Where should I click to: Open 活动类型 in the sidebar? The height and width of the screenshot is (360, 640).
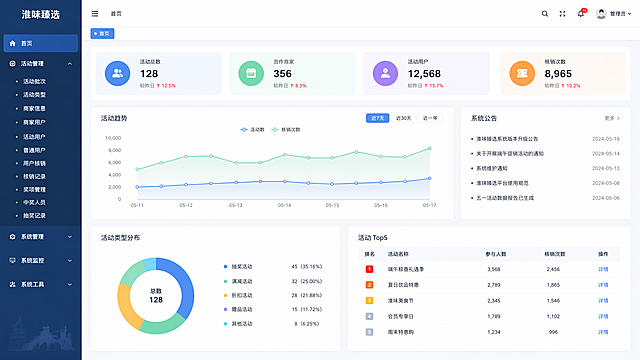pos(35,95)
